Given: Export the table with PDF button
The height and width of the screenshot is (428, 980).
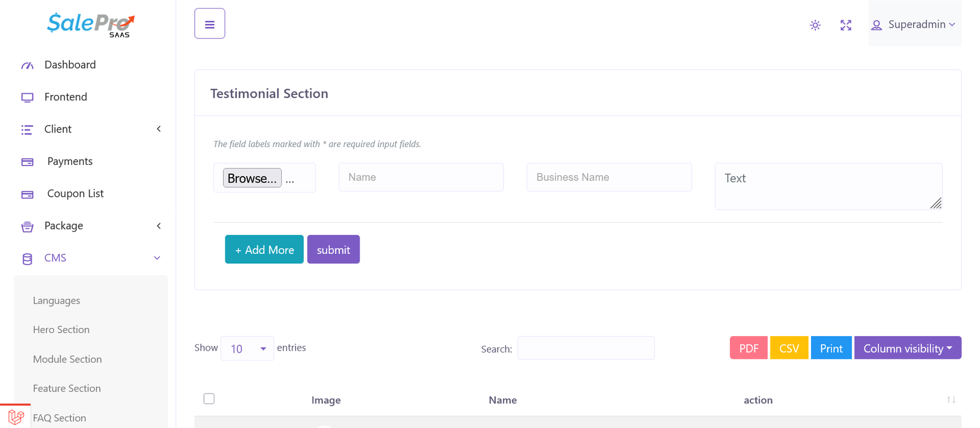Looking at the screenshot, I should point(748,348).
